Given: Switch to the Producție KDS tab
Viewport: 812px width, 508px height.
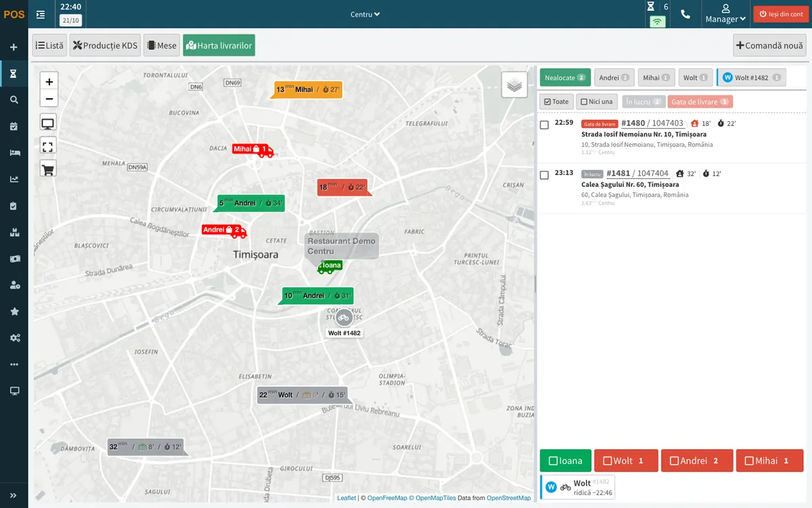Looking at the screenshot, I should (x=105, y=45).
